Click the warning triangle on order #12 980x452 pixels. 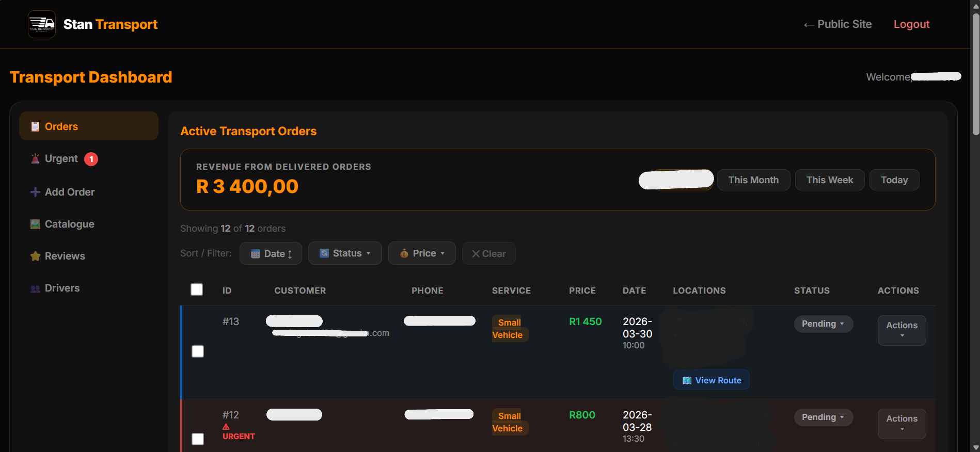pos(226,427)
